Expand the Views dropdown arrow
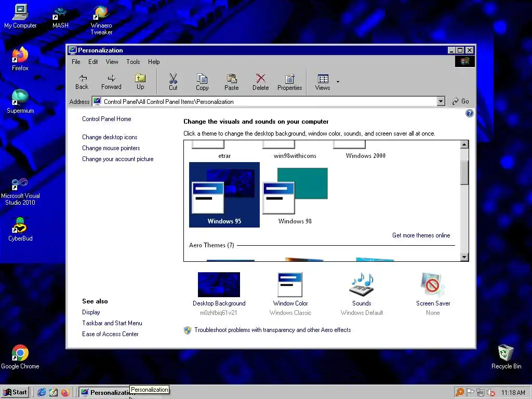Image resolution: width=532 pixels, height=399 pixels. 338,82
